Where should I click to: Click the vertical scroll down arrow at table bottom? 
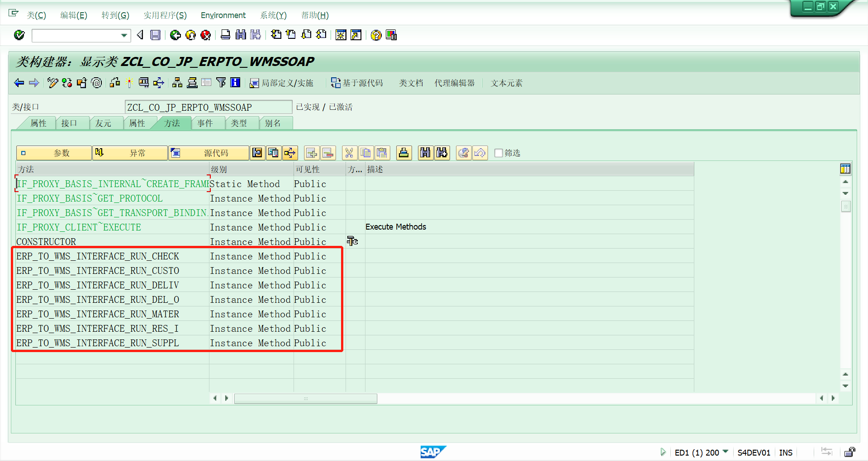845,386
